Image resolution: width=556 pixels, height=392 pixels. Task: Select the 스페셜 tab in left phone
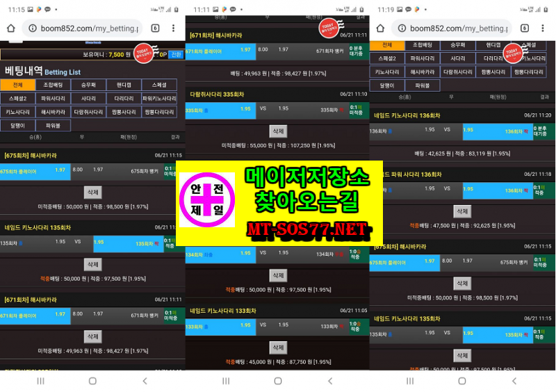(x=159, y=85)
